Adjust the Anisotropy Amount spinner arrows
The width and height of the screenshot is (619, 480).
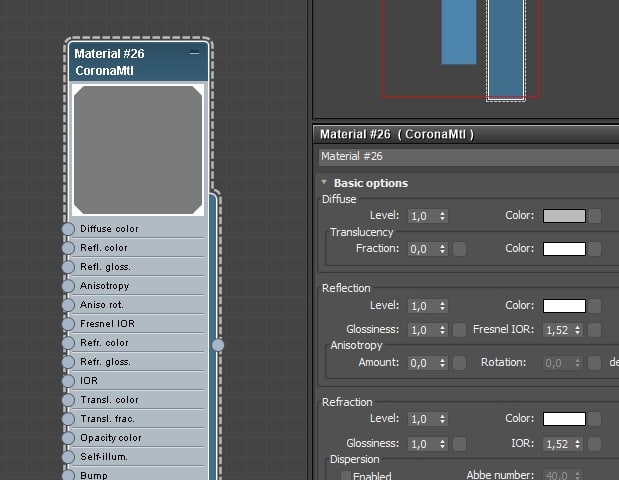coord(443,363)
